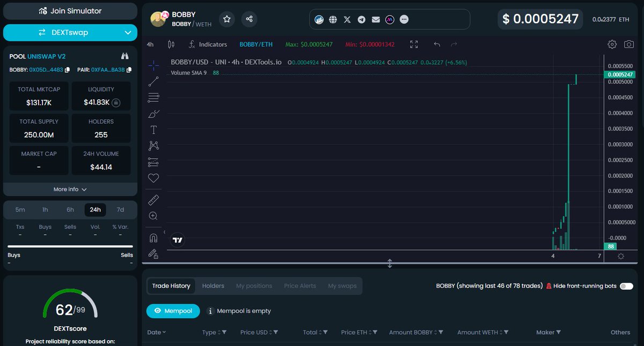Screen dimensions: 644x346
Task: Open the Indicators menu
Action: 208,45
